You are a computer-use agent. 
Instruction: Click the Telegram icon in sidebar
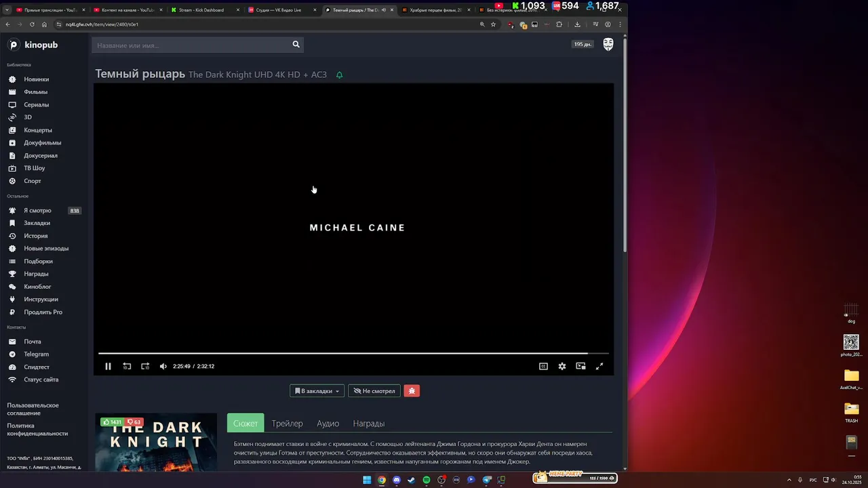pyautogui.click(x=12, y=354)
